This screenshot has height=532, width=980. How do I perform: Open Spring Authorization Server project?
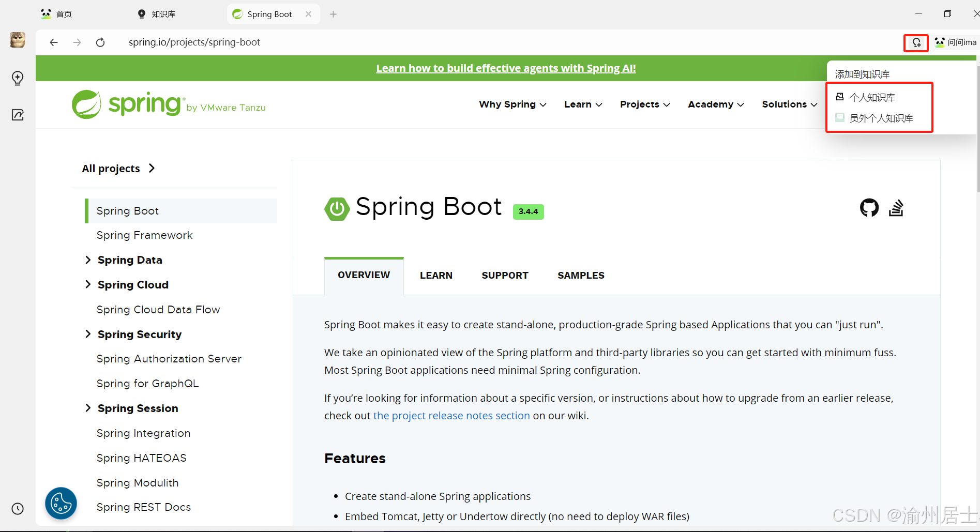pyautogui.click(x=169, y=359)
